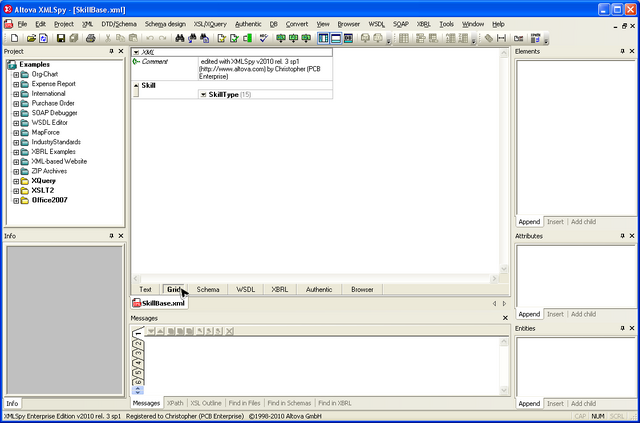Image resolution: width=640 pixels, height=423 pixels.
Task: Click the third green XSL debugger icon
Action: (306, 38)
